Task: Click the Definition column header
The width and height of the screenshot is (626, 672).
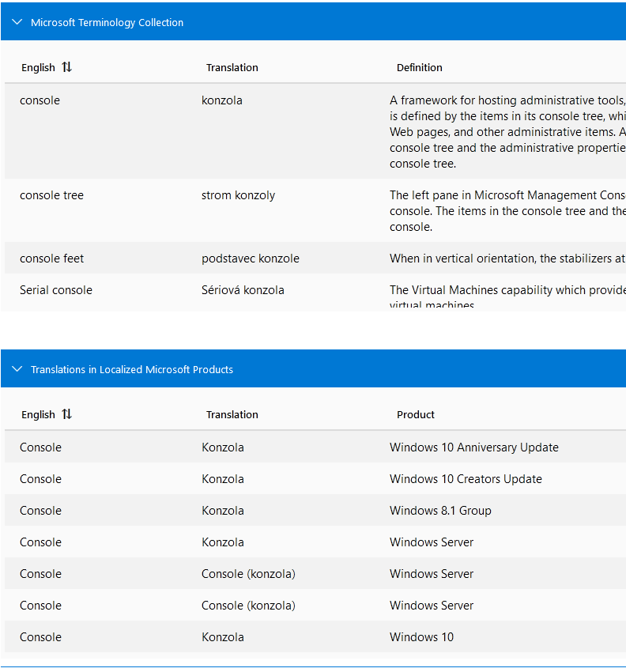Action: coord(419,68)
